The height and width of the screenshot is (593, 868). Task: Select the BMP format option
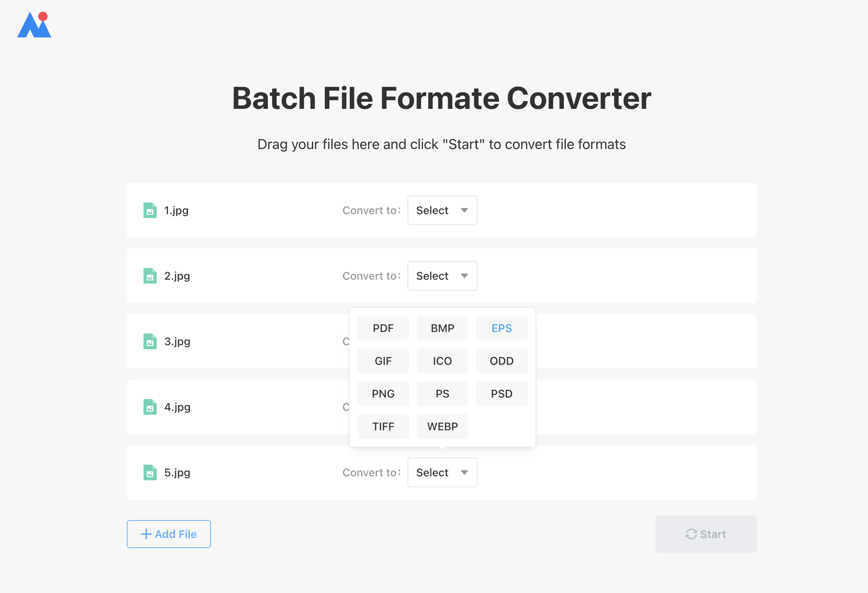442,328
